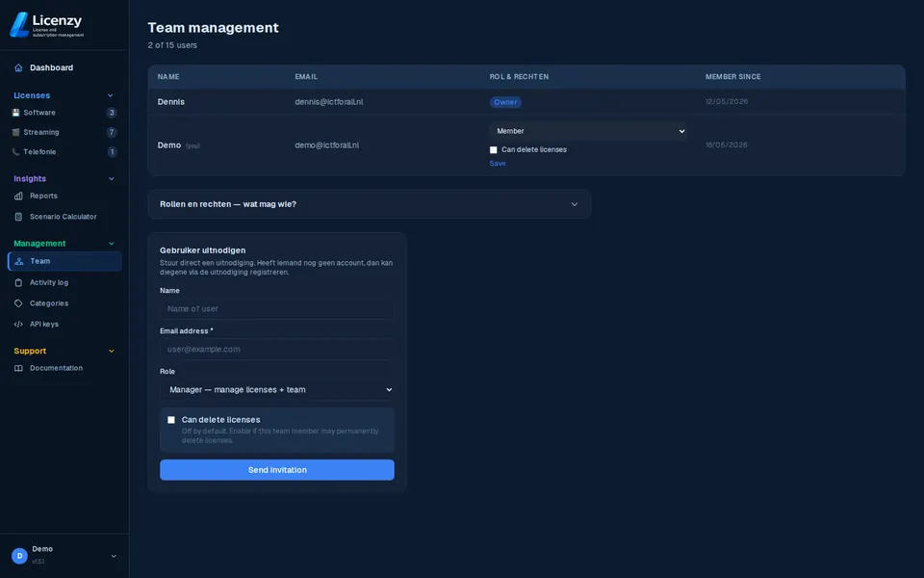This screenshot has height=578, width=924.
Task: Click 2 of 15 users text
Action: tap(172, 45)
